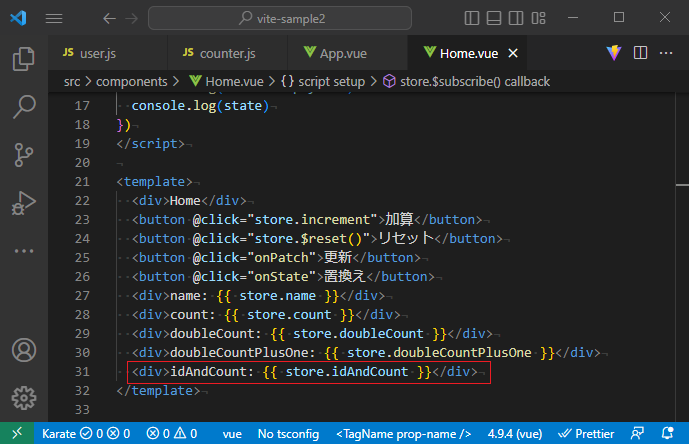Click the text store.doubleCountPlusOne

(439, 353)
